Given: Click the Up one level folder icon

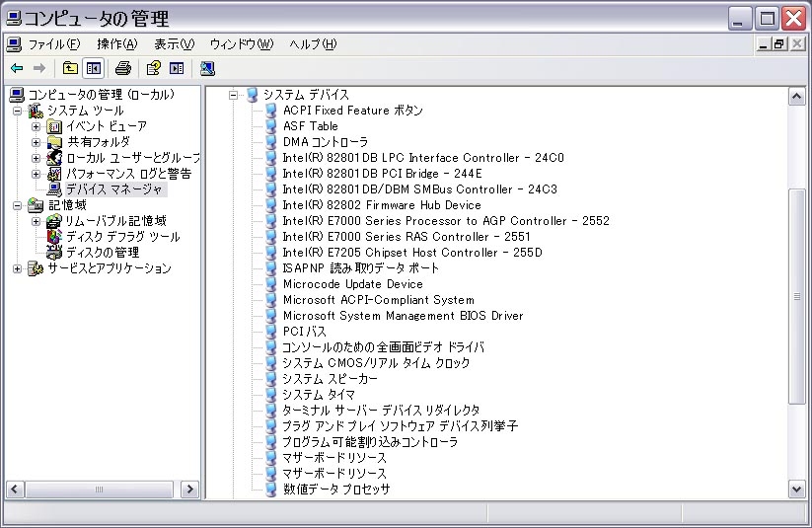Looking at the screenshot, I should (70, 68).
